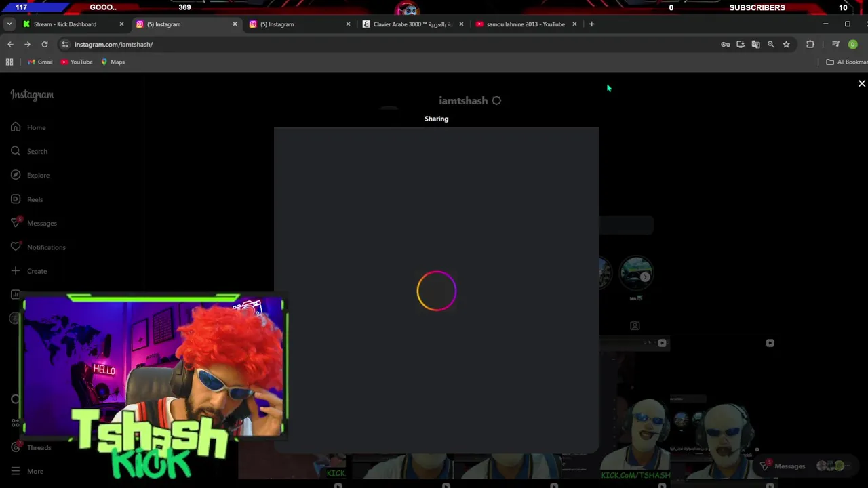Click the browser back arrow
Image resolution: width=868 pixels, height=488 pixels.
[10, 44]
